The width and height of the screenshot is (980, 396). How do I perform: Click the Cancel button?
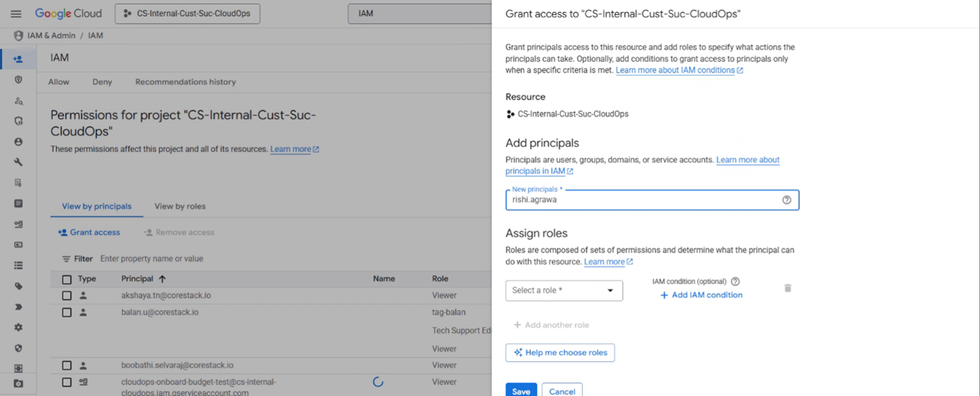pos(562,390)
